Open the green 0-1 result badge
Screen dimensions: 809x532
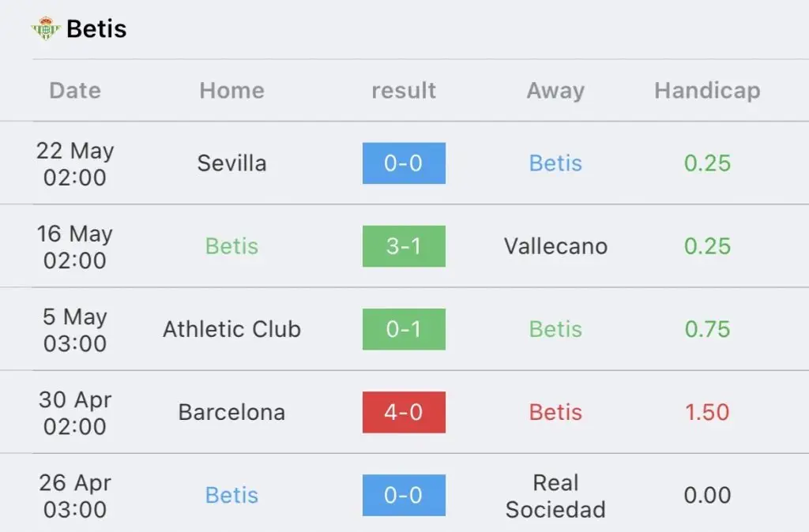pos(404,329)
